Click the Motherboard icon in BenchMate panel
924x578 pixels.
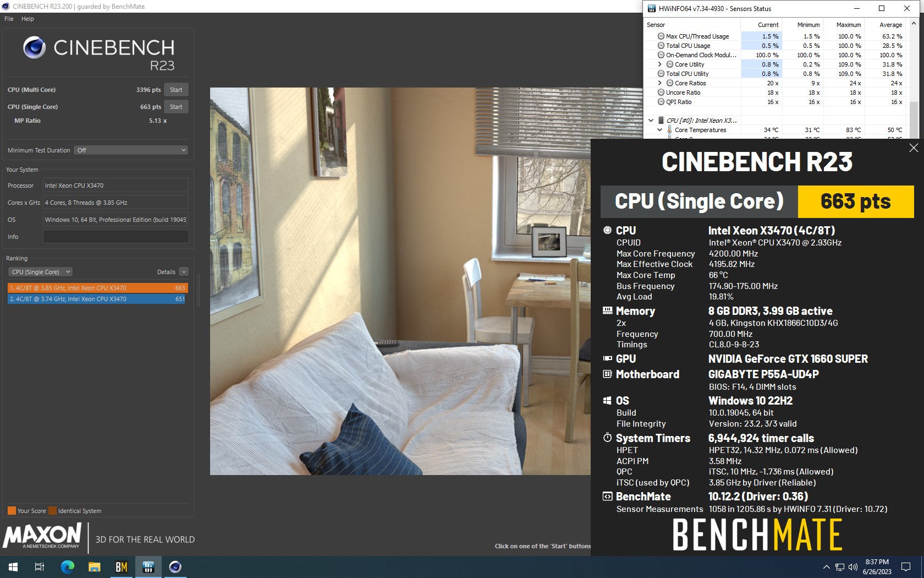tap(607, 374)
